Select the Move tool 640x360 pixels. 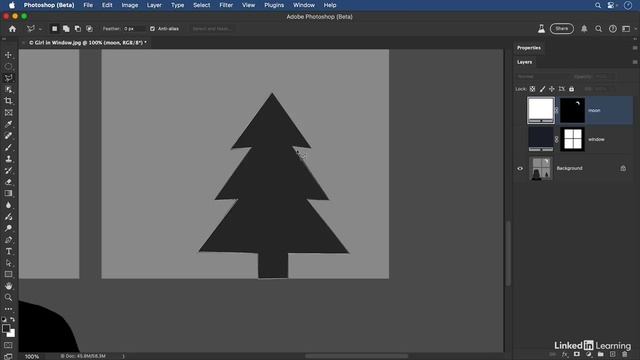(8, 55)
